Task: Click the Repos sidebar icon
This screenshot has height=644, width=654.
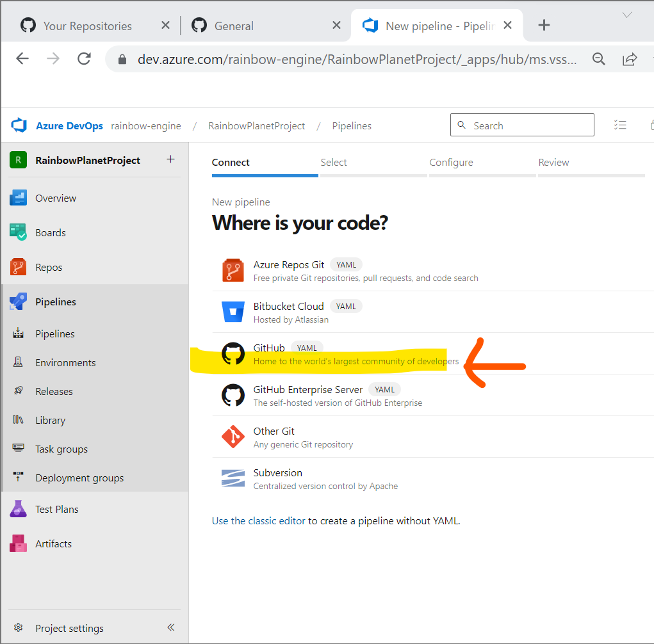Action: point(19,267)
